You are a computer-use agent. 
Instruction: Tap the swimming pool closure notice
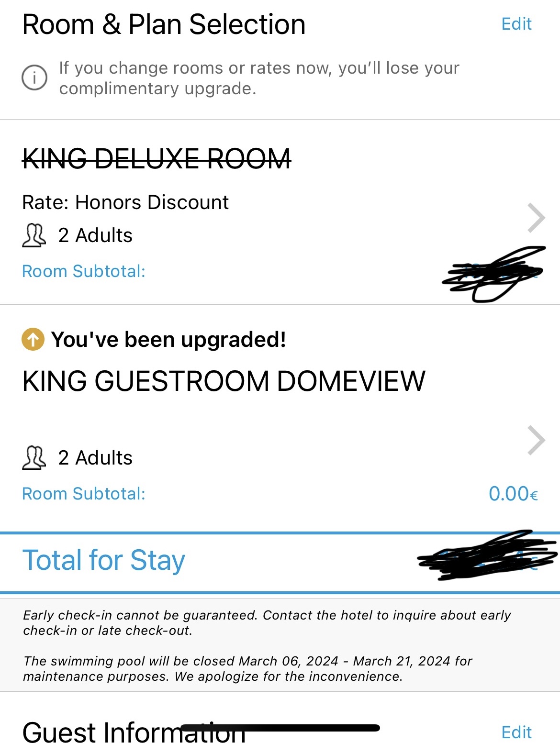click(247, 668)
